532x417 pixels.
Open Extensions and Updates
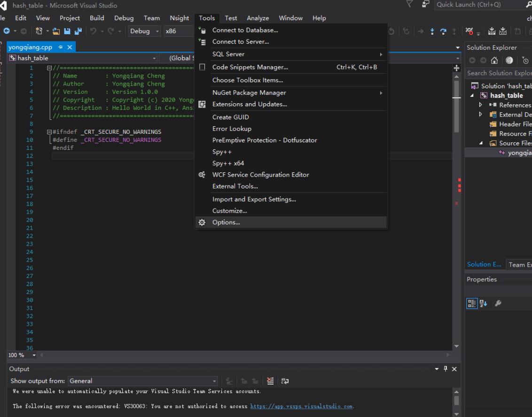pyautogui.click(x=250, y=104)
